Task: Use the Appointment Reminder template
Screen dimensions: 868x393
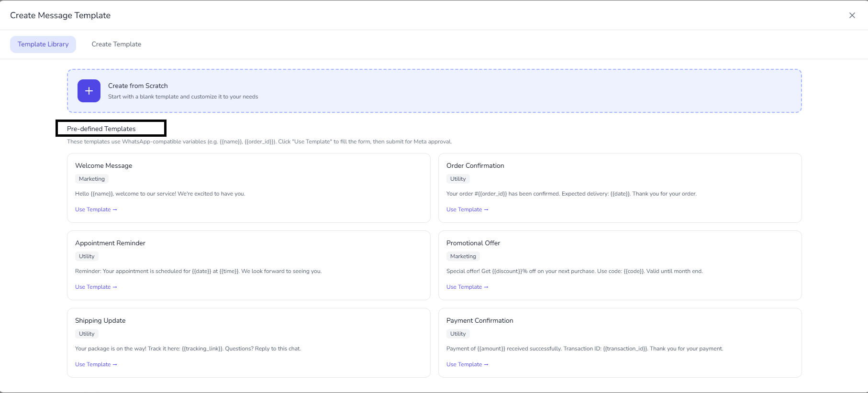Action: [x=96, y=287]
